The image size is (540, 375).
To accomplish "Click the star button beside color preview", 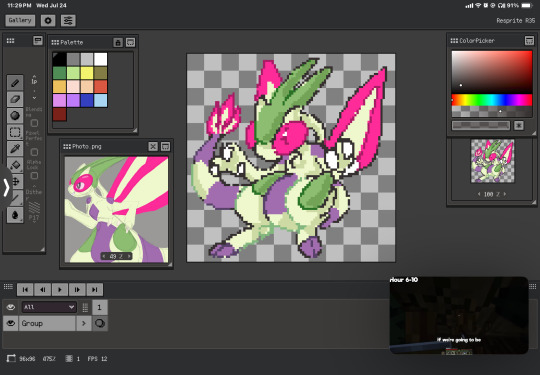I will click(x=519, y=125).
